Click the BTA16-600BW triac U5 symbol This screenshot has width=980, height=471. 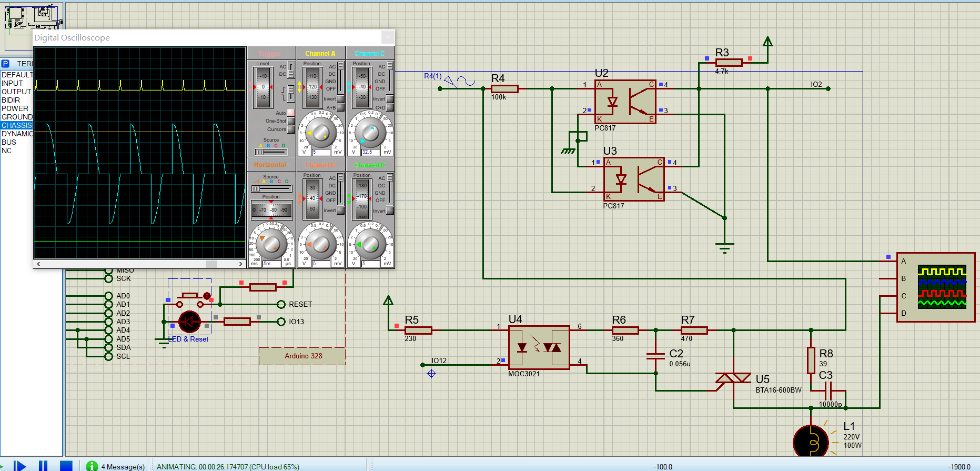pyautogui.click(x=733, y=377)
